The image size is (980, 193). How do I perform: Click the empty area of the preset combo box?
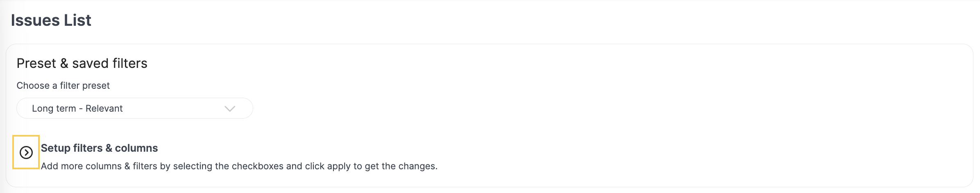pos(172,108)
